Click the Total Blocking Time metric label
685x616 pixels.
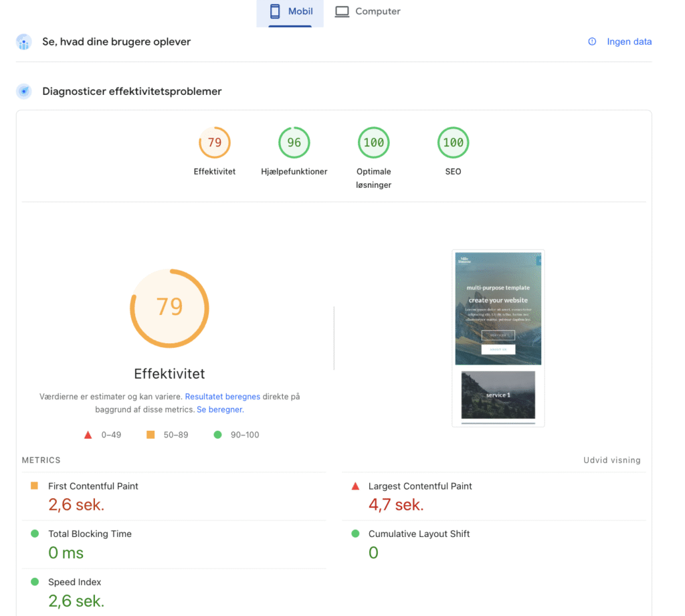click(x=90, y=534)
